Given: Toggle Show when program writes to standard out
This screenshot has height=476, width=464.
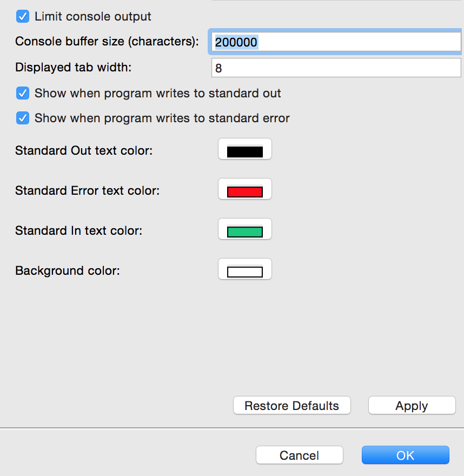Looking at the screenshot, I should point(23,93).
